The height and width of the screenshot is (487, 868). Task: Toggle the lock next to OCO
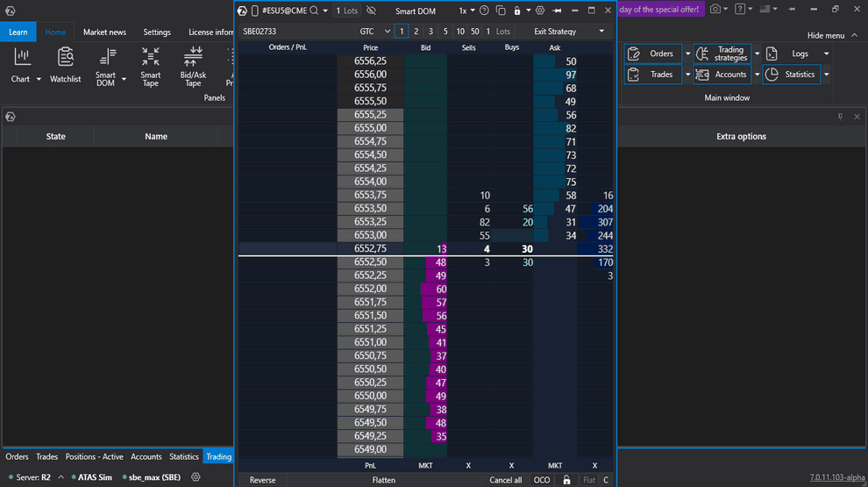pyautogui.click(x=567, y=480)
